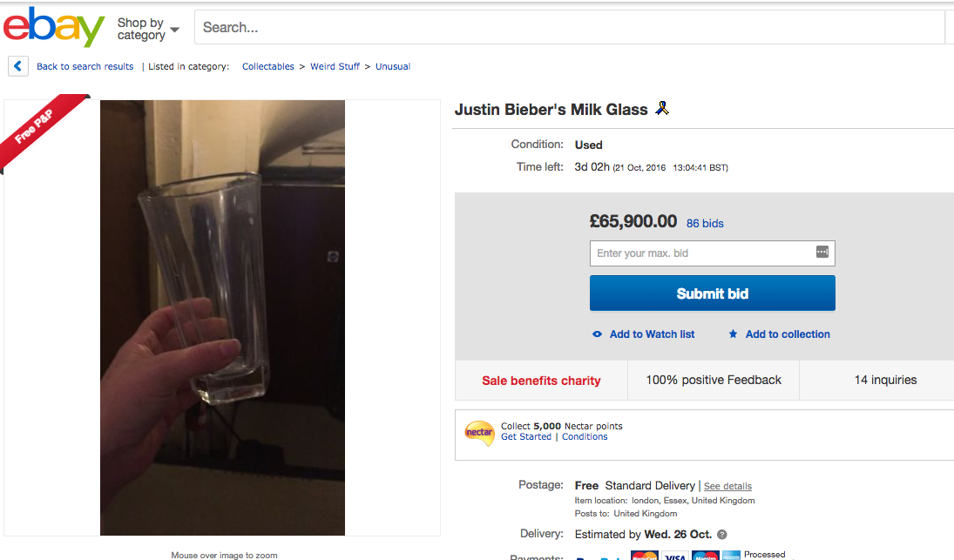Click the eBay logo
954x560 pixels.
pos(54,28)
